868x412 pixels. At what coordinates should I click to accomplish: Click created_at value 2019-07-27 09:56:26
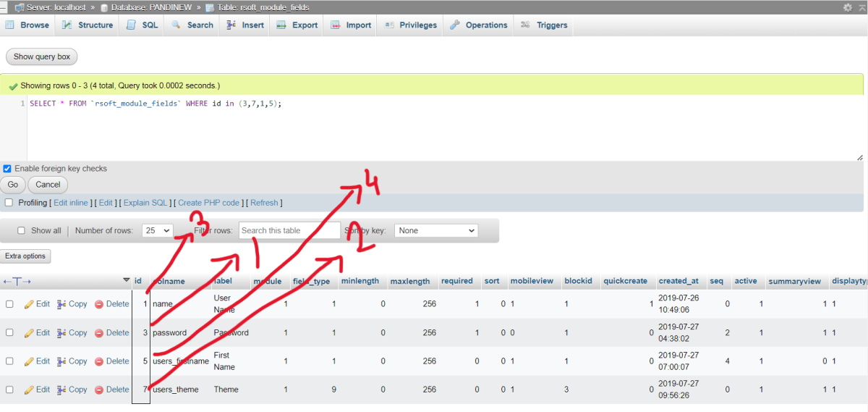click(x=678, y=389)
